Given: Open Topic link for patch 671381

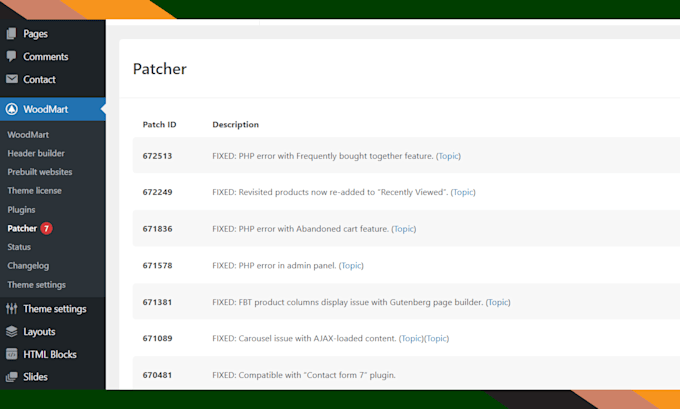Looking at the screenshot, I should point(498,302).
